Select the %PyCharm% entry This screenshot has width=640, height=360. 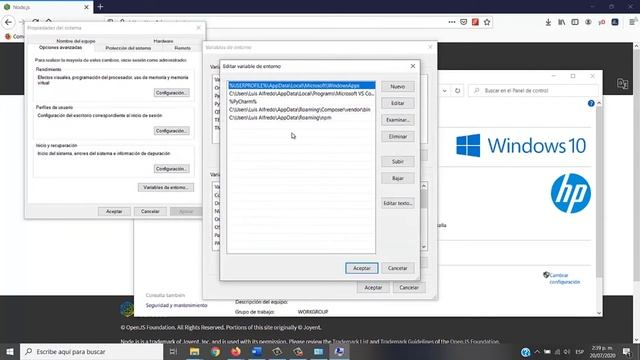pyautogui.click(x=301, y=102)
